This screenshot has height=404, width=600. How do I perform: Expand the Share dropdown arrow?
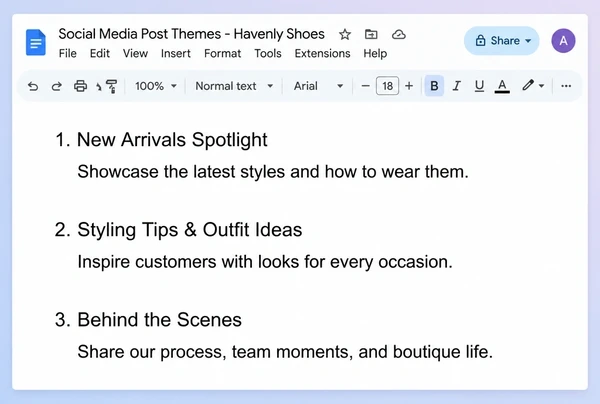click(528, 41)
